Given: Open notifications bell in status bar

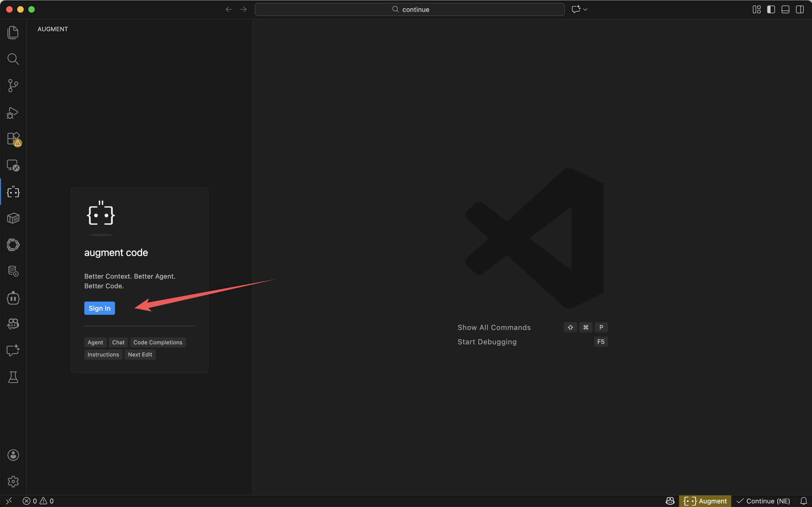Looking at the screenshot, I should [803, 501].
